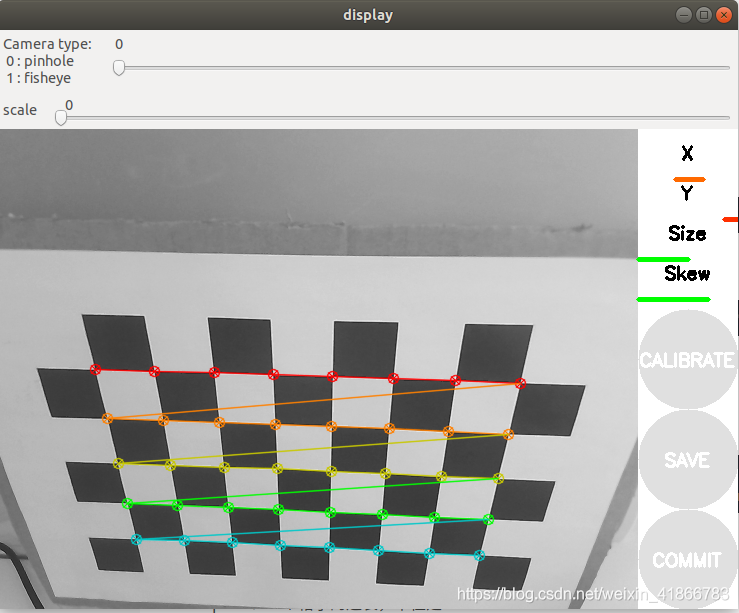The height and width of the screenshot is (613, 739).
Task: Click the first orange corner marker of second row
Action: (107, 418)
